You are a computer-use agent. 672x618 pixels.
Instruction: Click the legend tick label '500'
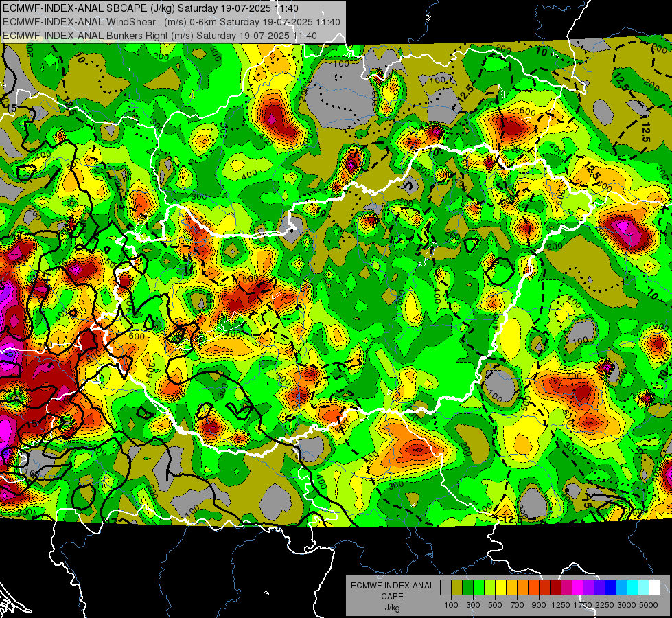click(x=495, y=605)
